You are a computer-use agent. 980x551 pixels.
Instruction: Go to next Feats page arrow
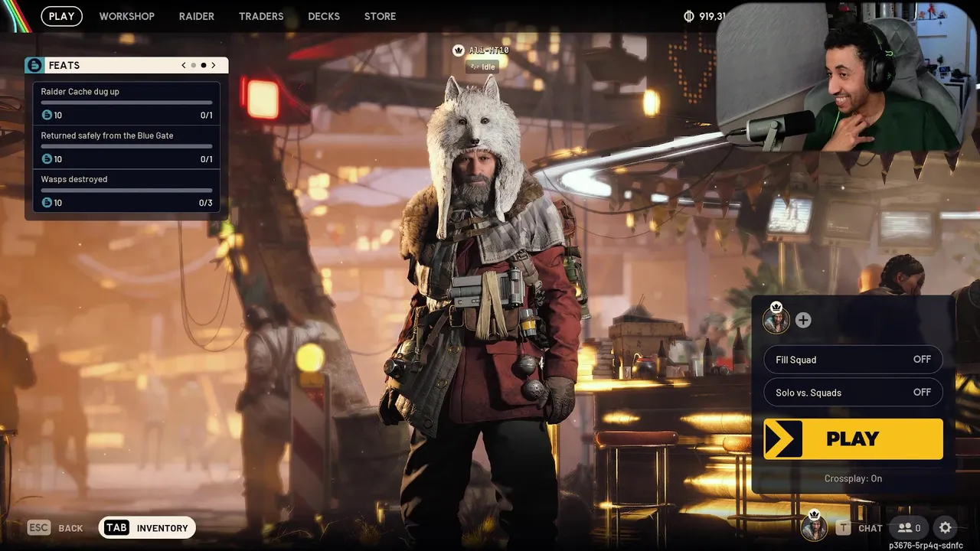tap(214, 65)
